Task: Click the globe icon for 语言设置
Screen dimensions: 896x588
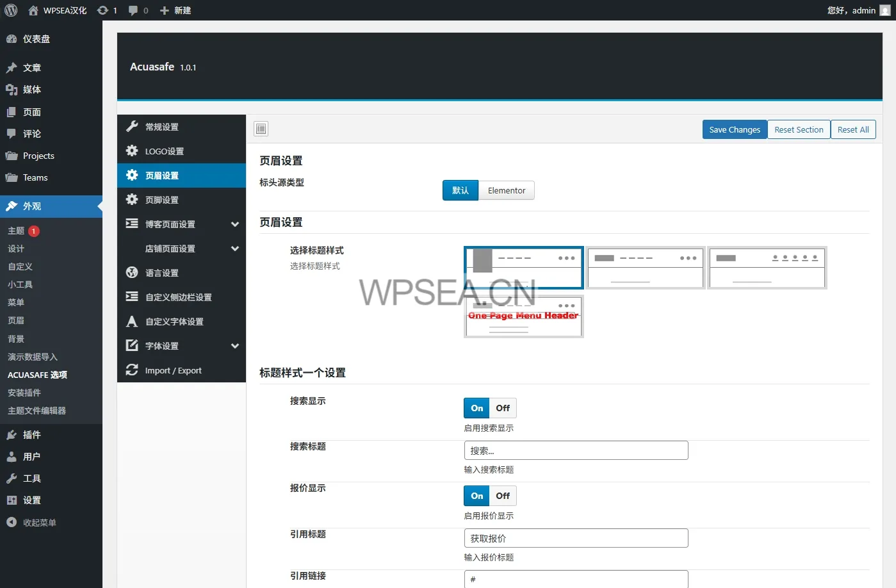Action: click(x=132, y=273)
